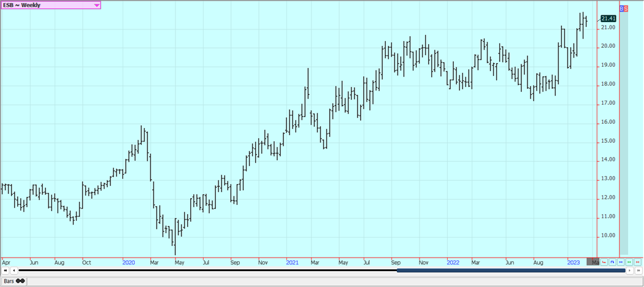Click the red bowtie scale icon

pyautogui.click(x=638, y=262)
